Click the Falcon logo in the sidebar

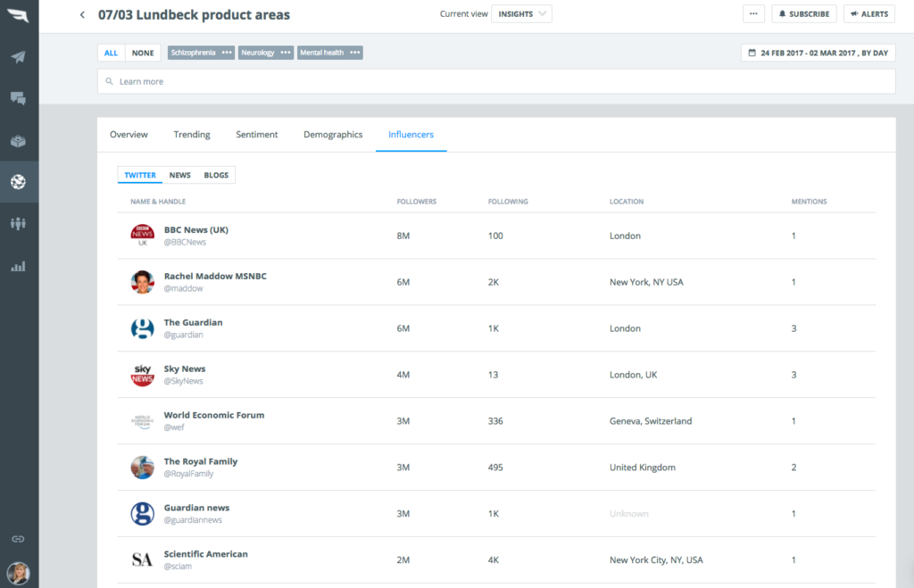[x=18, y=15]
